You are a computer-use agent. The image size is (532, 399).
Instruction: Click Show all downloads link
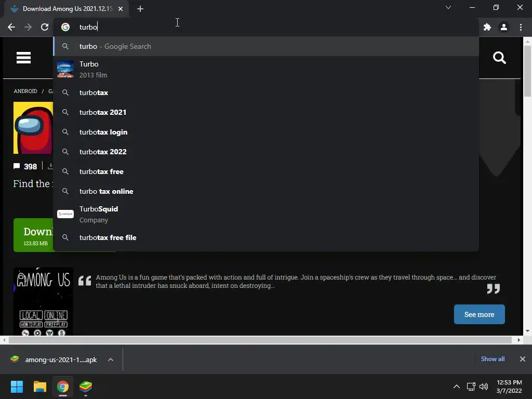[x=493, y=359]
